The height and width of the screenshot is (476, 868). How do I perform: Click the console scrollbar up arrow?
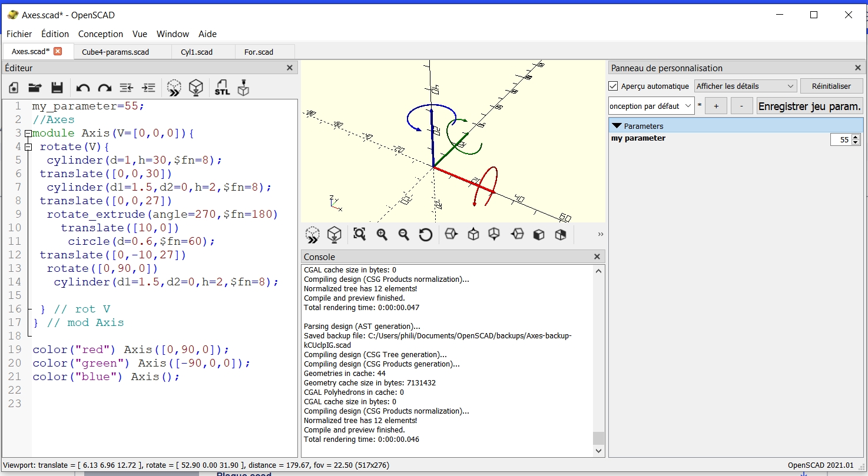pyautogui.click(x=599, y=271)
